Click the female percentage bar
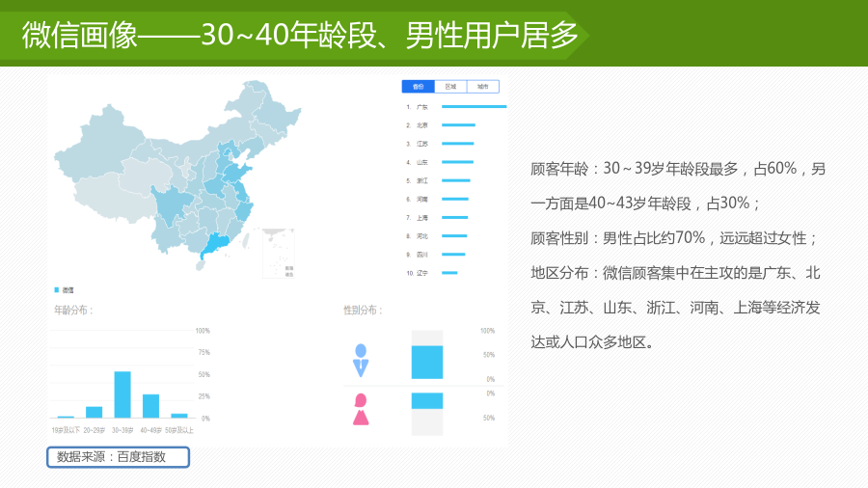This screenshot has width=868, height=488. coord(427,400)
